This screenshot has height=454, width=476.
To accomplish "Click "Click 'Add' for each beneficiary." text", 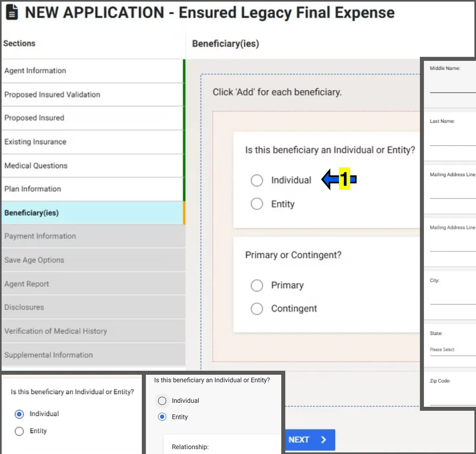I will click(x=277, y=92).
